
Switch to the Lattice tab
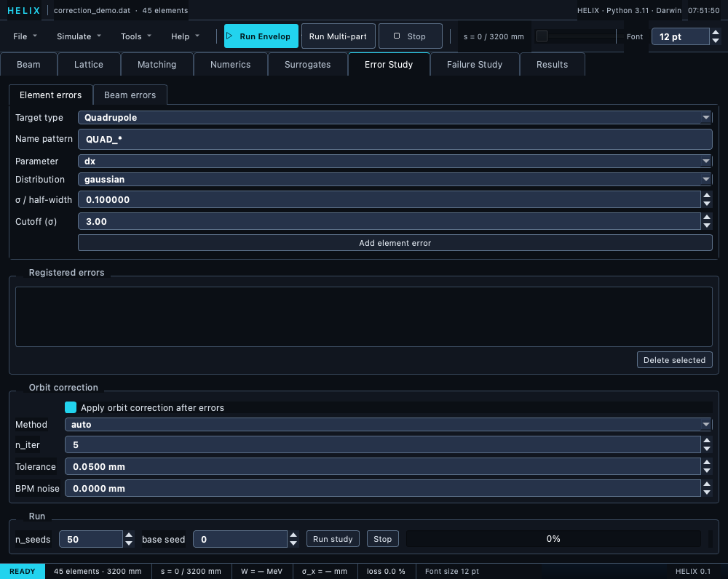point(89,65)
